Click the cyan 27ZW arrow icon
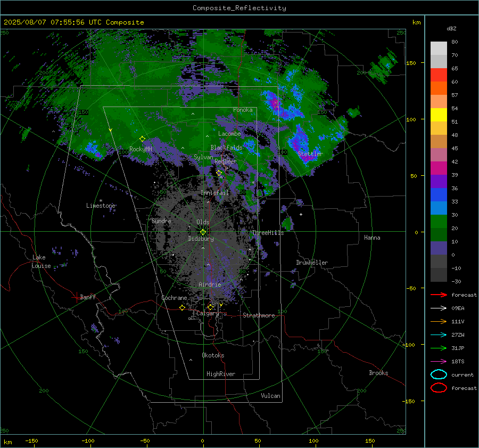 [439, 335]
